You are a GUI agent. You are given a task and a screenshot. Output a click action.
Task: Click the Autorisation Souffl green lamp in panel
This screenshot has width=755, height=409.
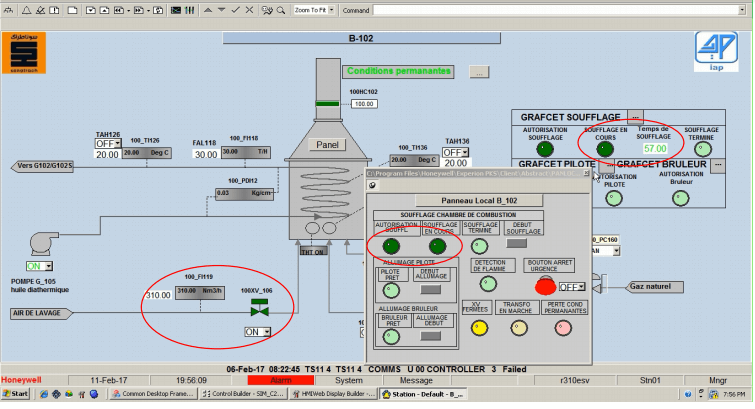click(x=391, y=246)
